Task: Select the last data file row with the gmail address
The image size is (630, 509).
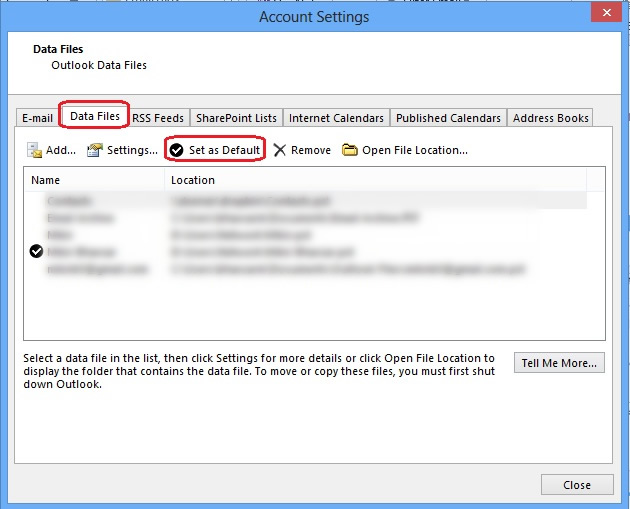Action: point(305,269)
